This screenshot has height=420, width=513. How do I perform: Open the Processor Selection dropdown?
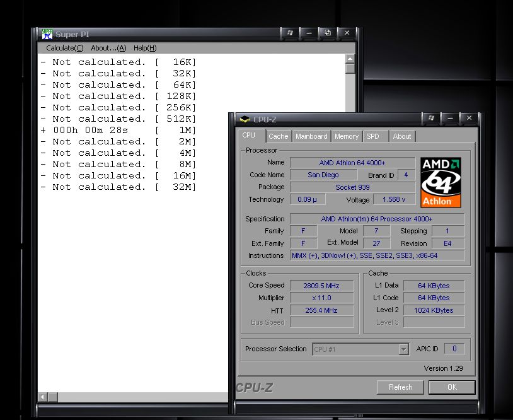point(360,349)
